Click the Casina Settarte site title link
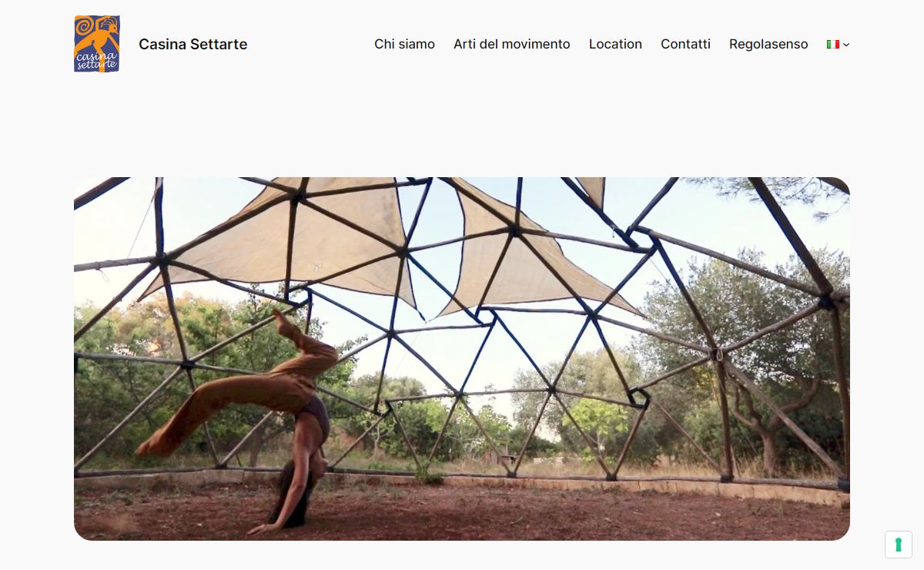This screenshot has height=570, width=924. pos(193,44)
